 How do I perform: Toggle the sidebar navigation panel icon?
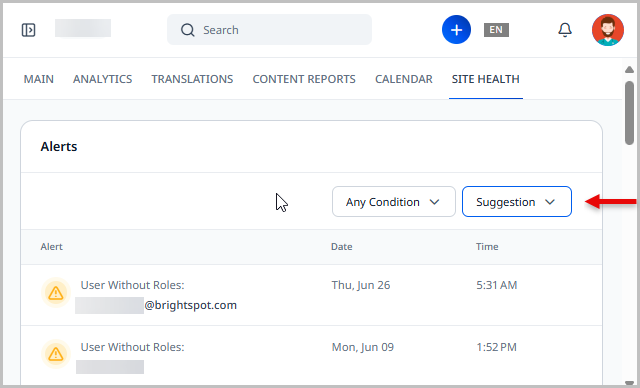[29, 30]
